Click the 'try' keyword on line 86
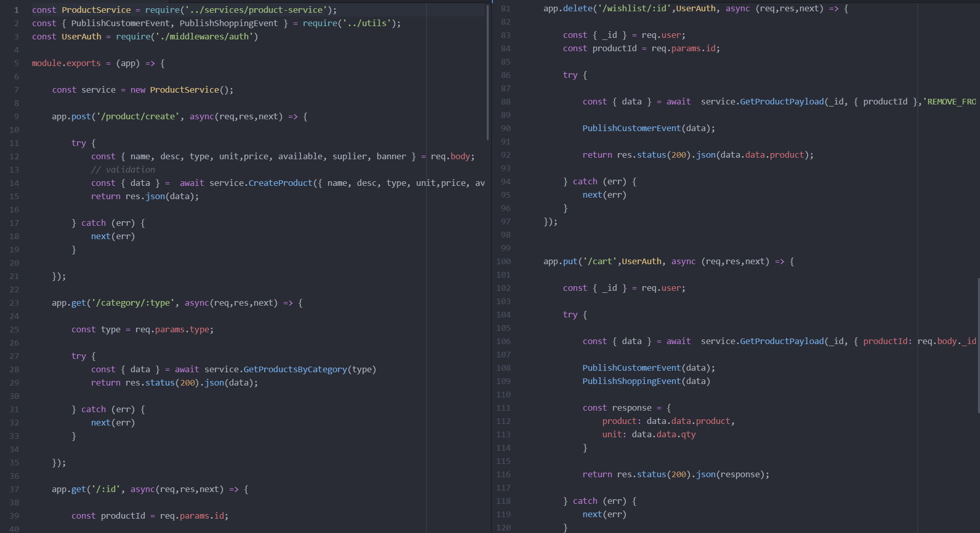This screenshot has width=980, height=533. 570,75
